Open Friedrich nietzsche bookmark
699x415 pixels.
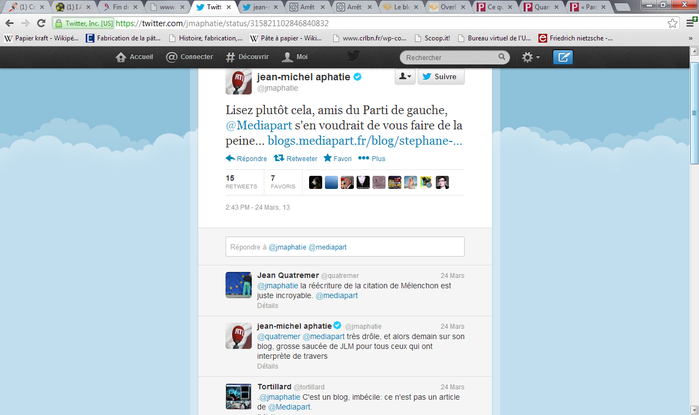(x=576, y=38)
